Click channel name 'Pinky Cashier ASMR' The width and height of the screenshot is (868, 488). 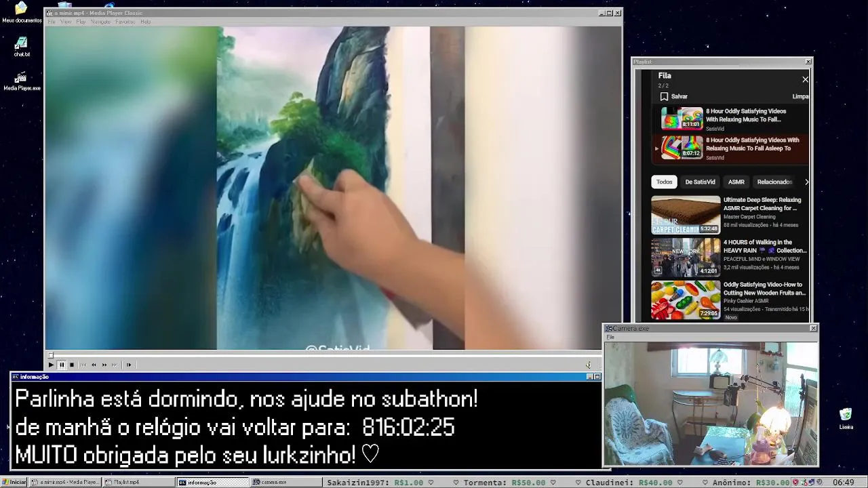point(746,301)
